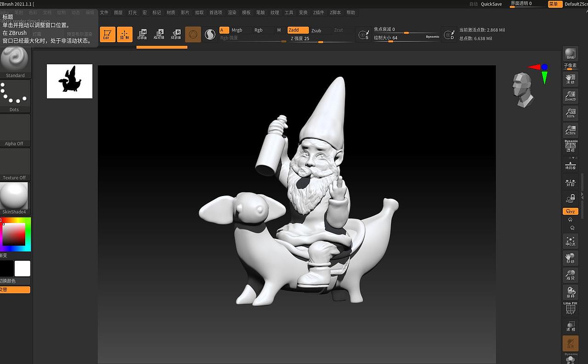Image resolution: width=588 pixels, height=364 pixels.
Task: Click the QuickSave button
Action: tap(491, 4)
